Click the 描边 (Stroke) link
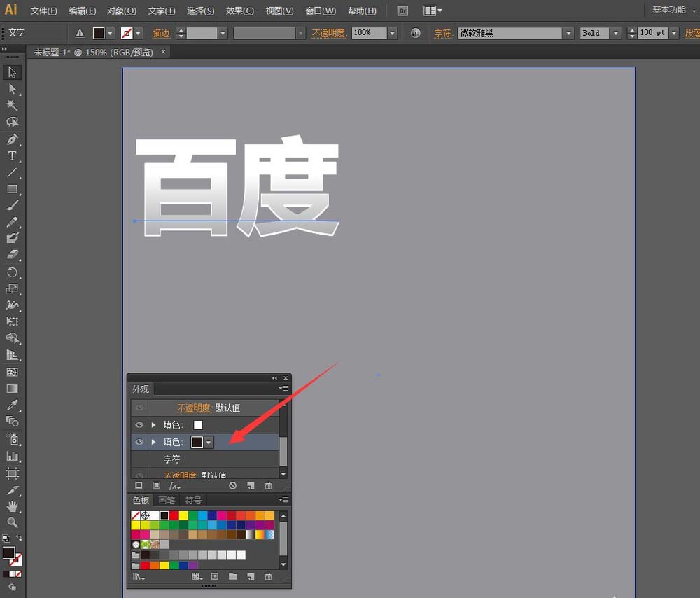Screen dimensions: 700x598 [x=162, y=33]
